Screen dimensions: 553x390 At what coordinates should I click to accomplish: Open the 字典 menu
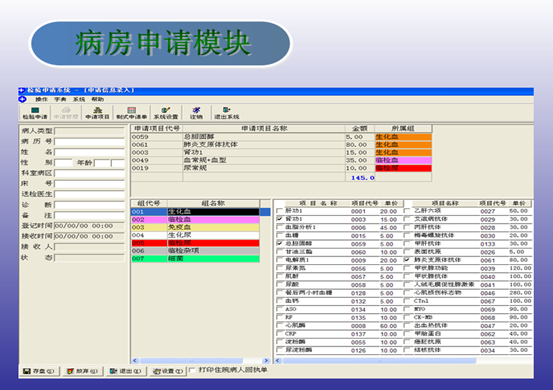60,99
